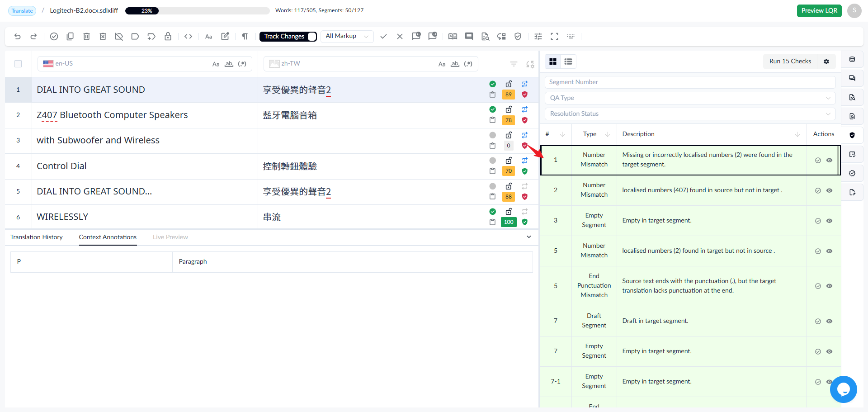Switch to Translation History tab
The image size is (868, 412).
point(37,237)
